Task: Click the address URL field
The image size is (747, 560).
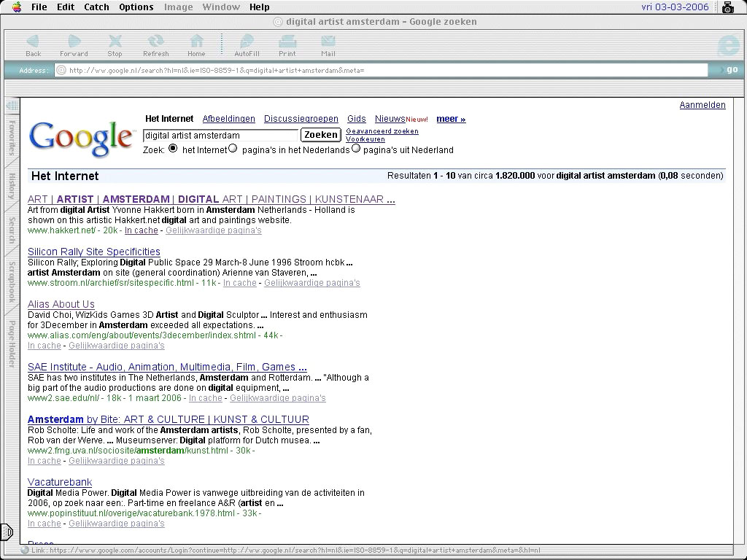Action: pyautogui.click(x=381, y=70)
